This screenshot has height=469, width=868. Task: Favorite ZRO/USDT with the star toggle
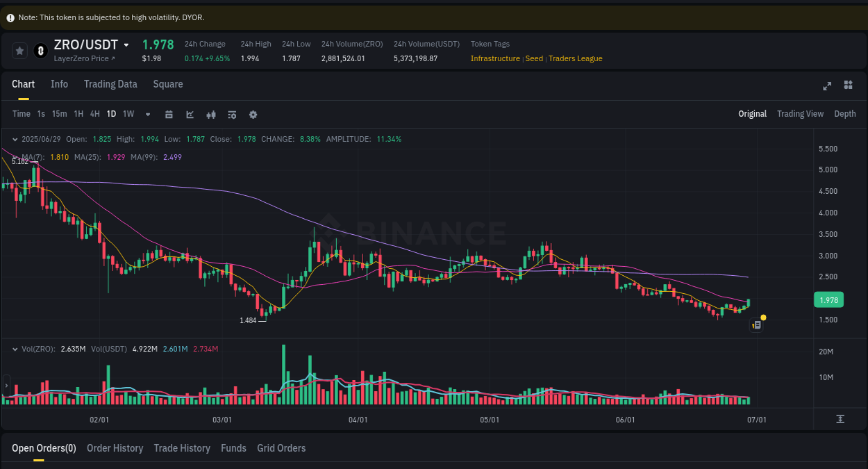(x=19, y=50)
